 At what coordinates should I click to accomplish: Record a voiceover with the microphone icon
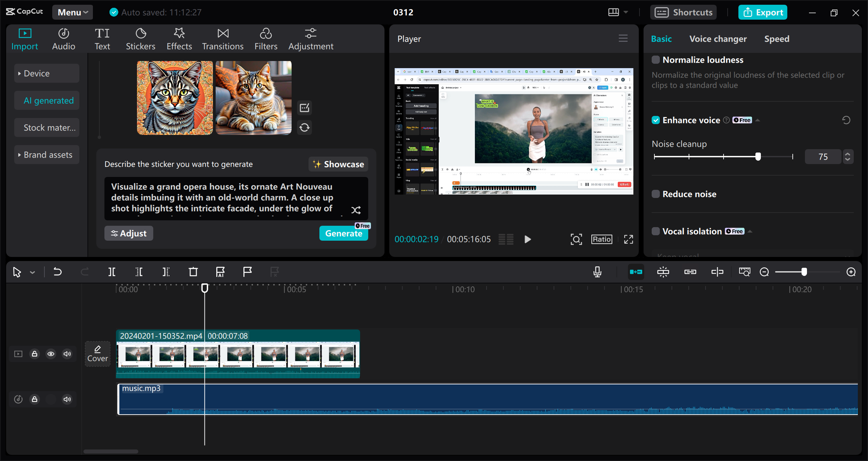[x=597, y=272]
